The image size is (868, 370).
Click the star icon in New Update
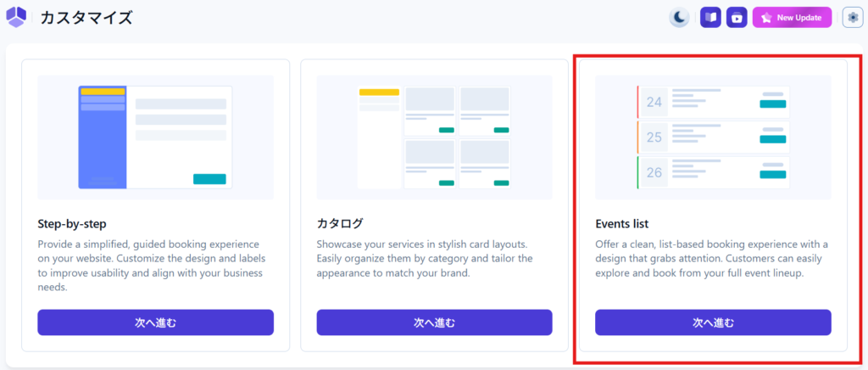766,17
